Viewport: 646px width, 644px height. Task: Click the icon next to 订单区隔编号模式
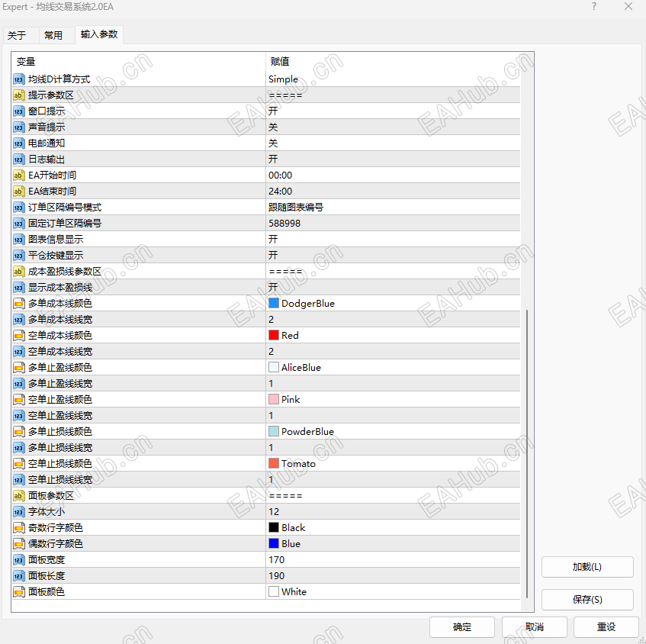tap(18, 208)
